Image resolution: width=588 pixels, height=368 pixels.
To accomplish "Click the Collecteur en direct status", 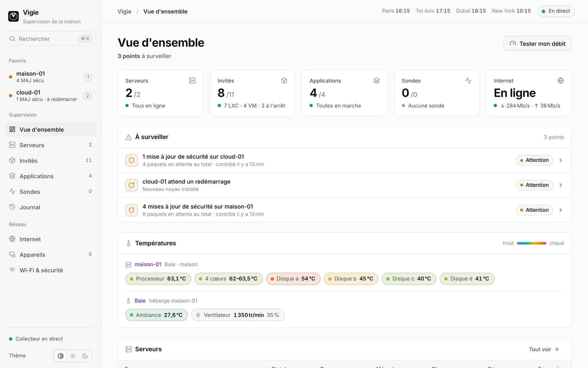I will (36, 339).
